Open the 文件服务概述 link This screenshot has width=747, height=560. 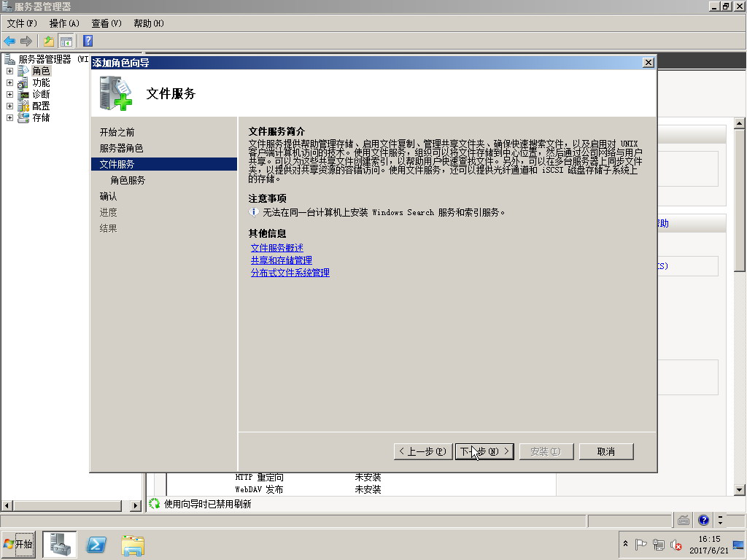click(x=276, y=248)
